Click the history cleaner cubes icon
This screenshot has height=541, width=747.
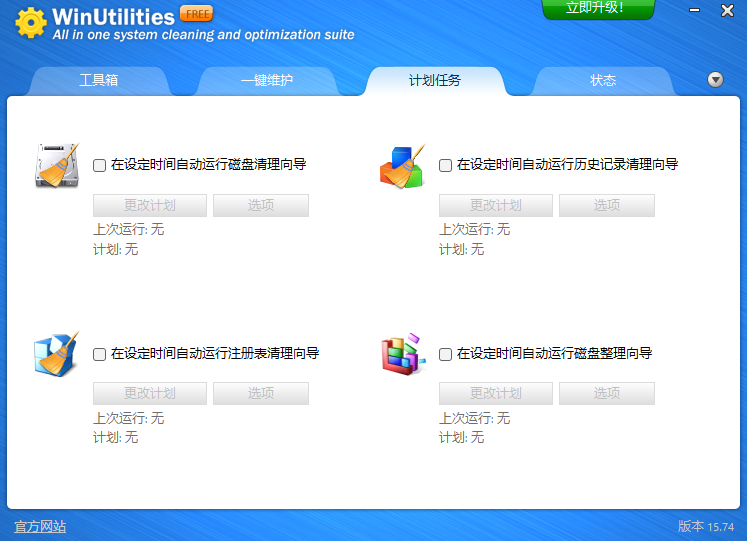point(403,166)
